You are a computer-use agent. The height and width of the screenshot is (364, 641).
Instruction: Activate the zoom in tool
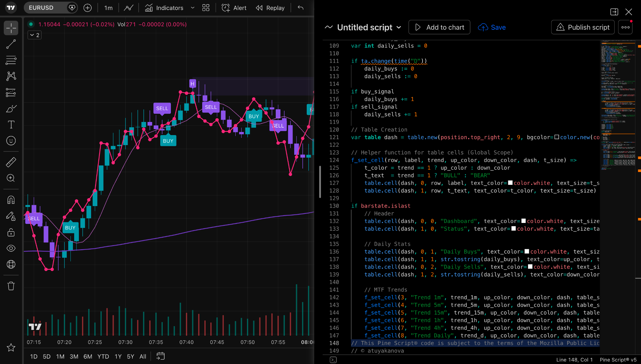(11, 178)
